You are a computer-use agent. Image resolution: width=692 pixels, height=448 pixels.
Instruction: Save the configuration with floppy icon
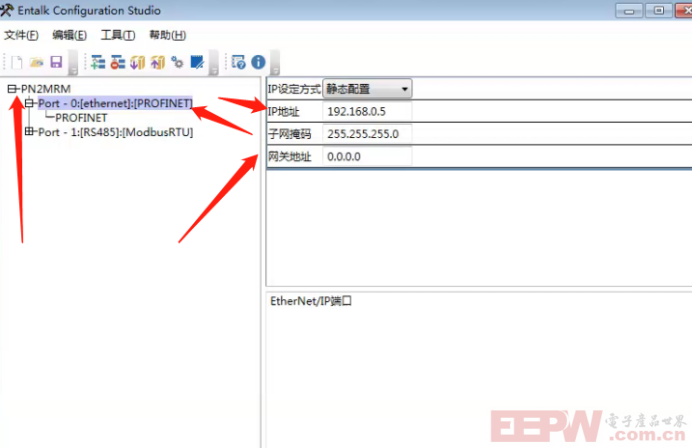point(56,62)
